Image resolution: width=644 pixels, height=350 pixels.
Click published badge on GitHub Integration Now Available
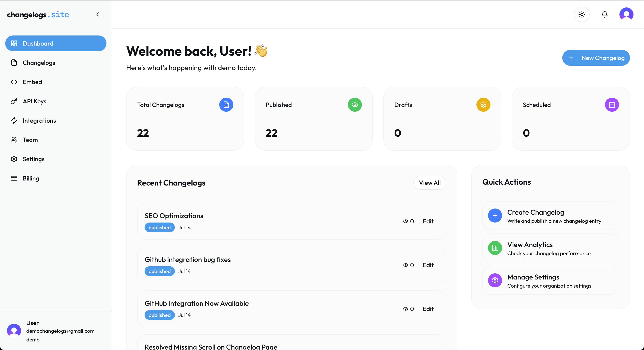click(159, 315)
